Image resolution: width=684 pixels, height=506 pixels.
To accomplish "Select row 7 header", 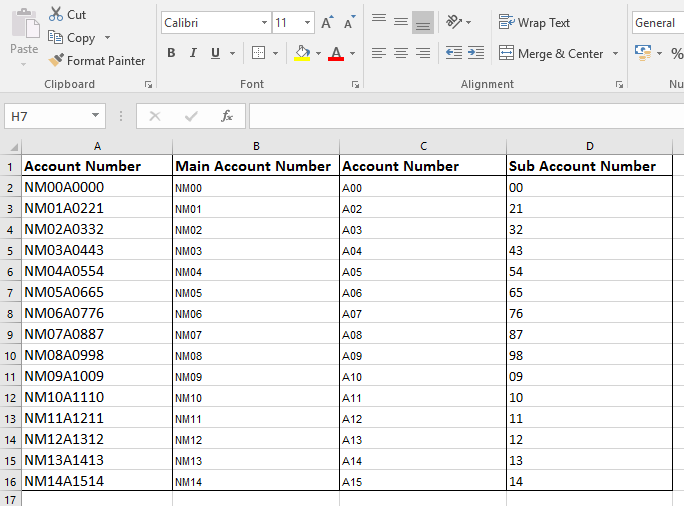I will pos(10,293).
